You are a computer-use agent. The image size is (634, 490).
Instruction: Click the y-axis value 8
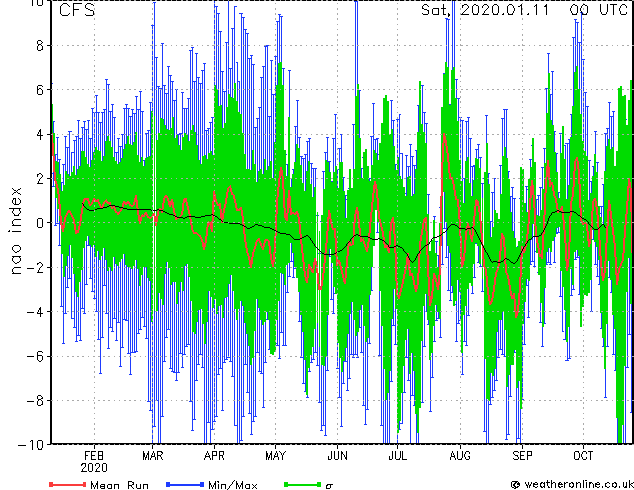40,46
